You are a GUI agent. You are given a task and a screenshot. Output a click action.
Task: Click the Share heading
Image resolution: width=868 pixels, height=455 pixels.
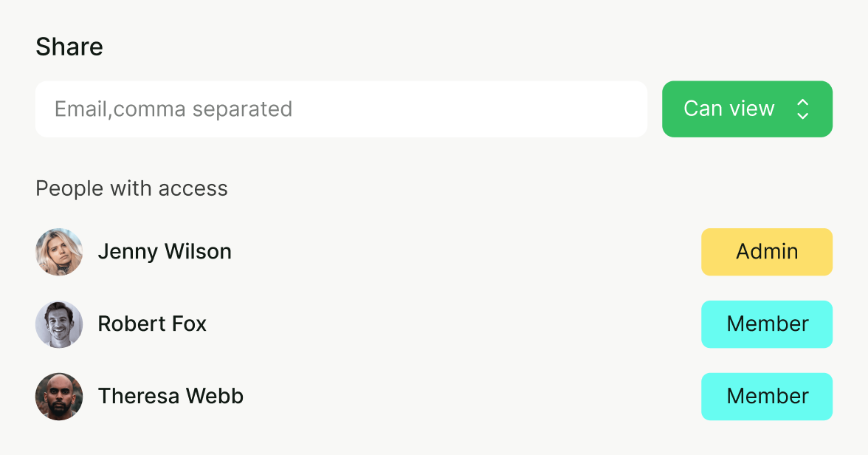tap(69, 47)
